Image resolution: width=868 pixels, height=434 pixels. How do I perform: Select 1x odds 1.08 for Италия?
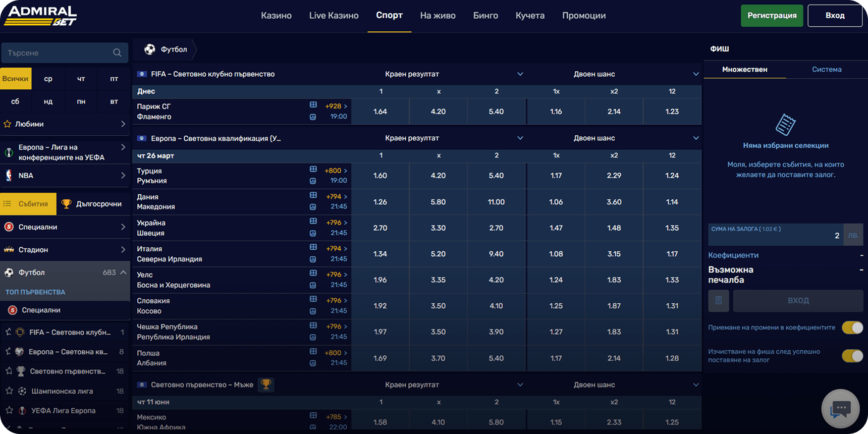(x=556, y=254)
